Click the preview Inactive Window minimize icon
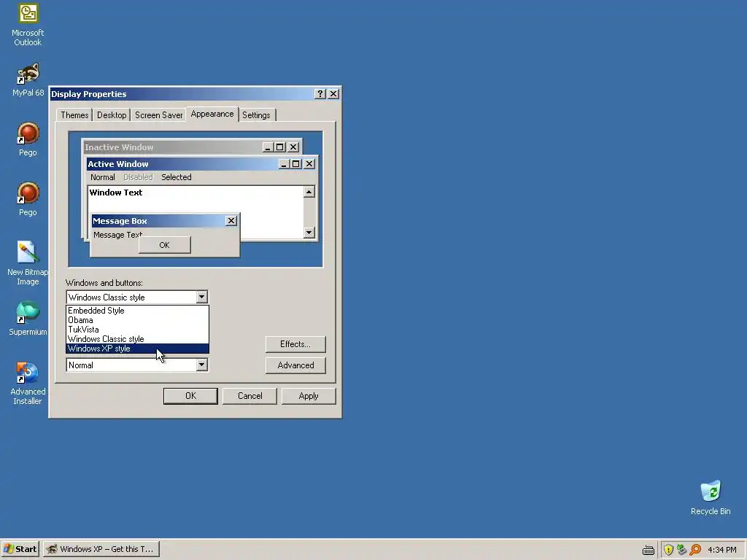Image resolution: width=747 pixels, height=560 pixels. point(268,147)
